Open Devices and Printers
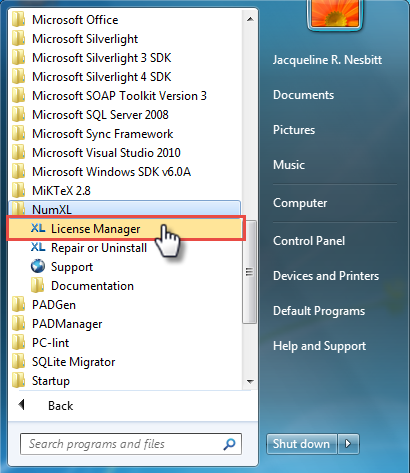The image size is (410, 473). pyautogui.click(x=326, y=276)
